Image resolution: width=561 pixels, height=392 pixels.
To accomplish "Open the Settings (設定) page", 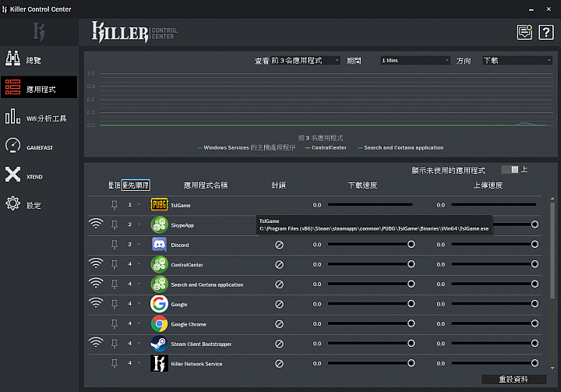I will point(39,204).
